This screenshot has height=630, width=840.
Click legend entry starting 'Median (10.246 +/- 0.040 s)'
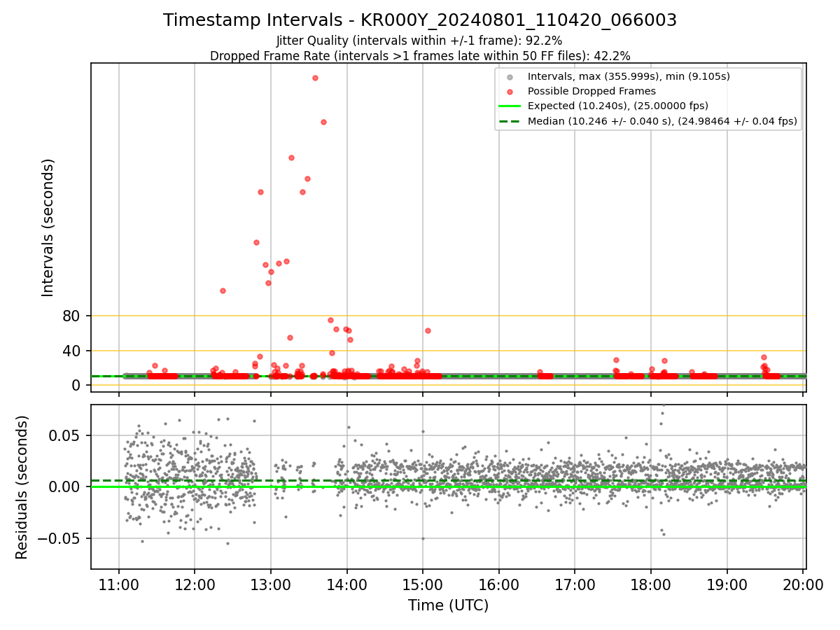(662, 121)
